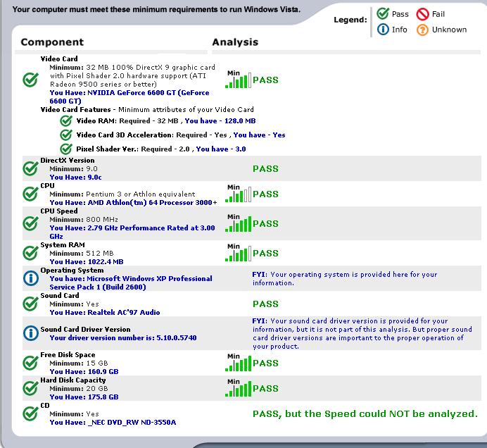Click the Hard Disk Capacity bar meter
The width and height of the screenshot is (487, 448).
click(238, 388)
